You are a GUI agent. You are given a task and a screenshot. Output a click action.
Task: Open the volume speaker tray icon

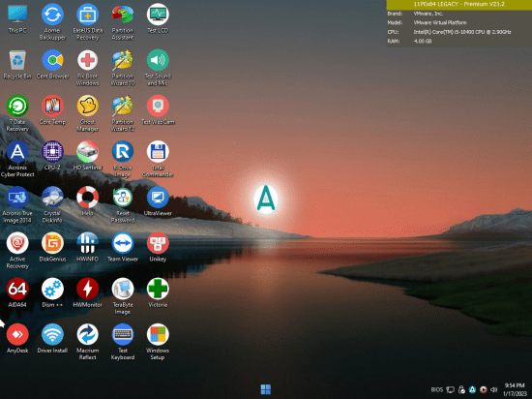[494, 390]
